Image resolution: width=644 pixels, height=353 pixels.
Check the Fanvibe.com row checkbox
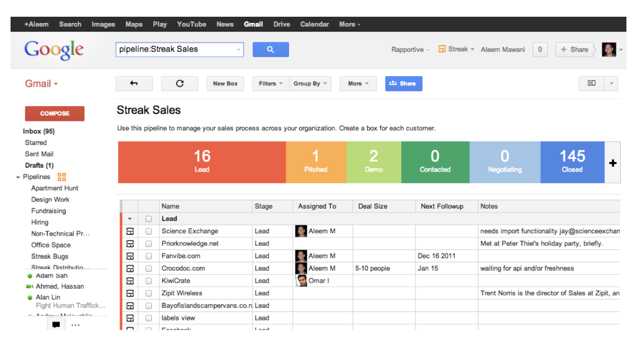click(x=149, y=256)
